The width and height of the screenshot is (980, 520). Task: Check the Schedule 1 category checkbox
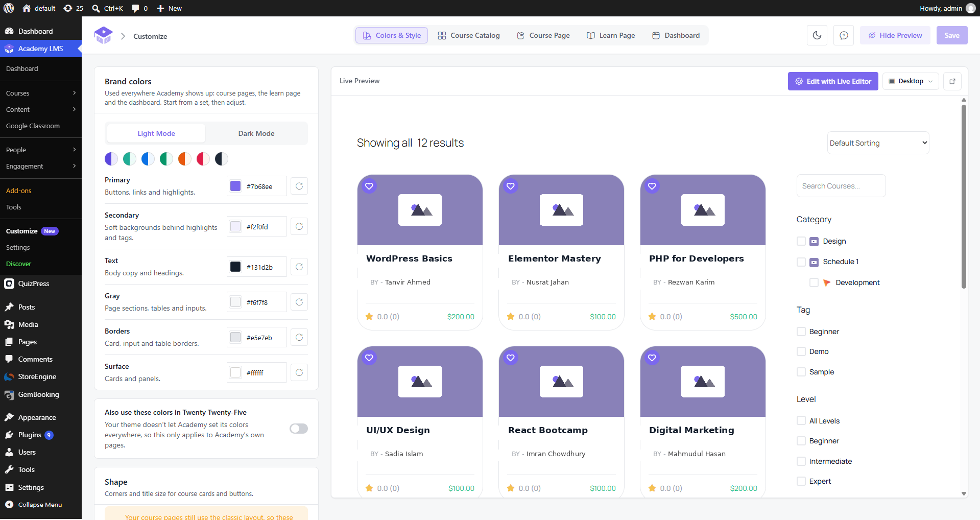click(801, 262)
